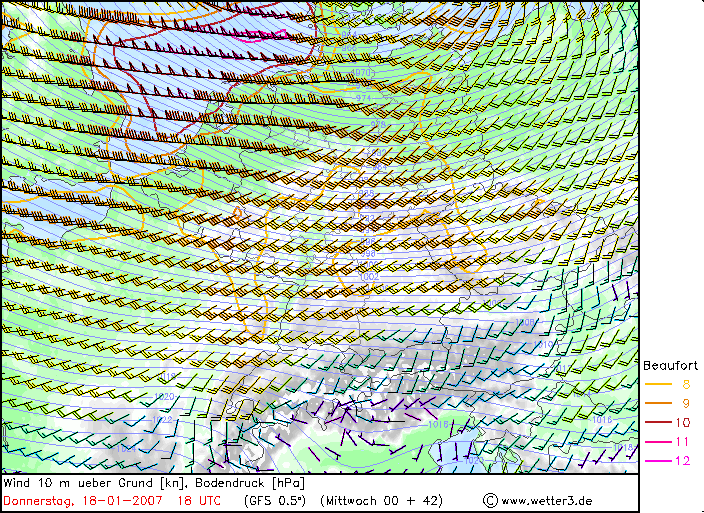Click the 970 isobar pressure label

pyautogui.click(x=361, y=72)
